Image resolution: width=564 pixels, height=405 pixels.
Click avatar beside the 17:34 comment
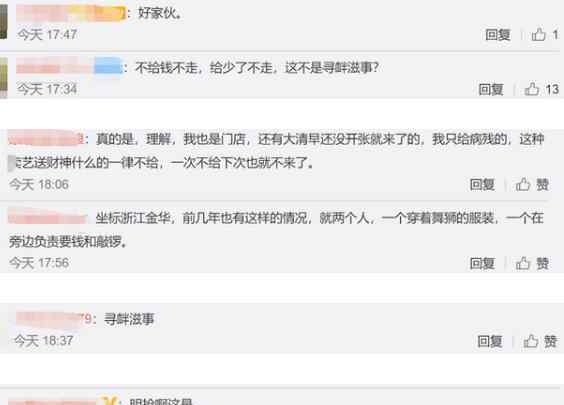coord(3,77)
